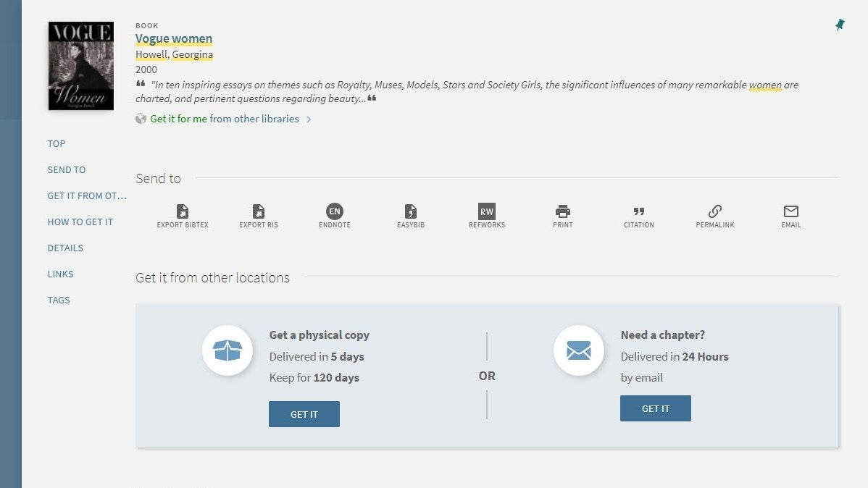The width and height of the screenshot is (868, 488).
Task: Open the Details section link
Action: [x=65, y=248]
